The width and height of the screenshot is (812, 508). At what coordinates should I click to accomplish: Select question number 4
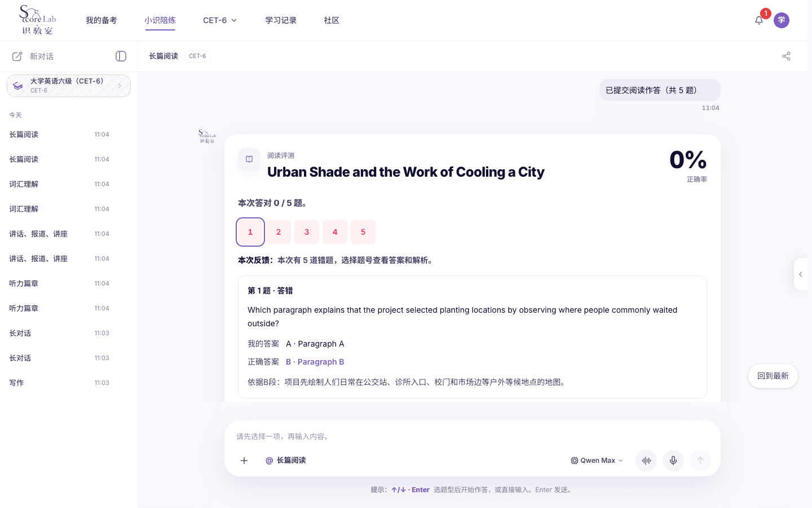click(335, 232)
